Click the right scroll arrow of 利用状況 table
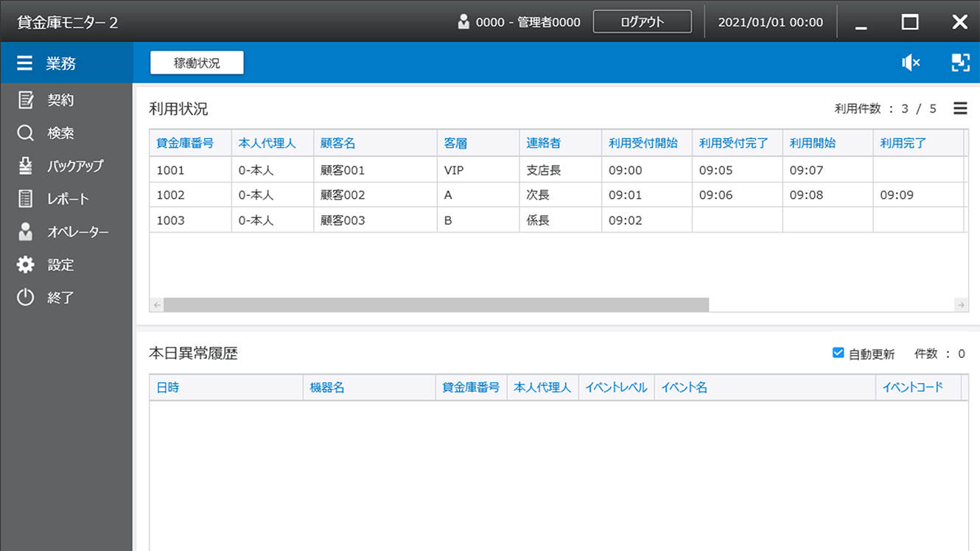980x551 pixels. pos(961,304)
